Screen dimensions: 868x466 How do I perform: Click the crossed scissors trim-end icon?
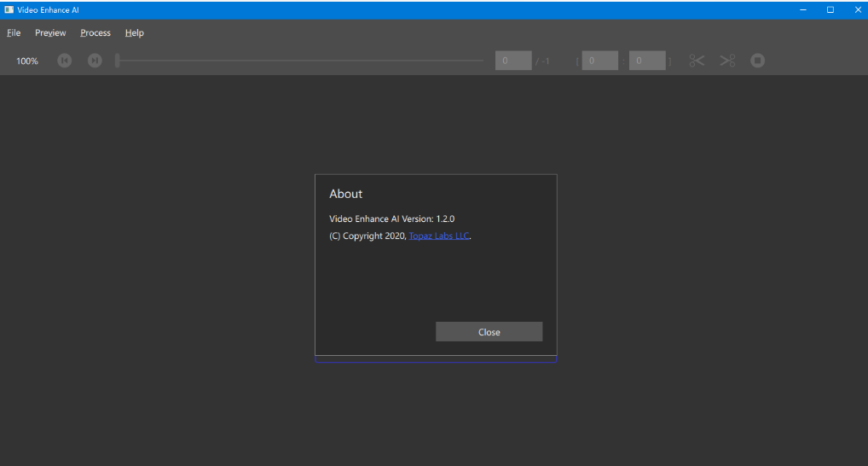coord(727,61)
